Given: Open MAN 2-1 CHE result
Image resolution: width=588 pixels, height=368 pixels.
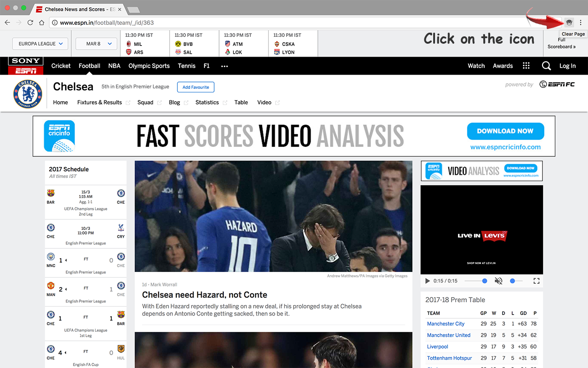Looking at the screenshot, I should click(85, 293).
